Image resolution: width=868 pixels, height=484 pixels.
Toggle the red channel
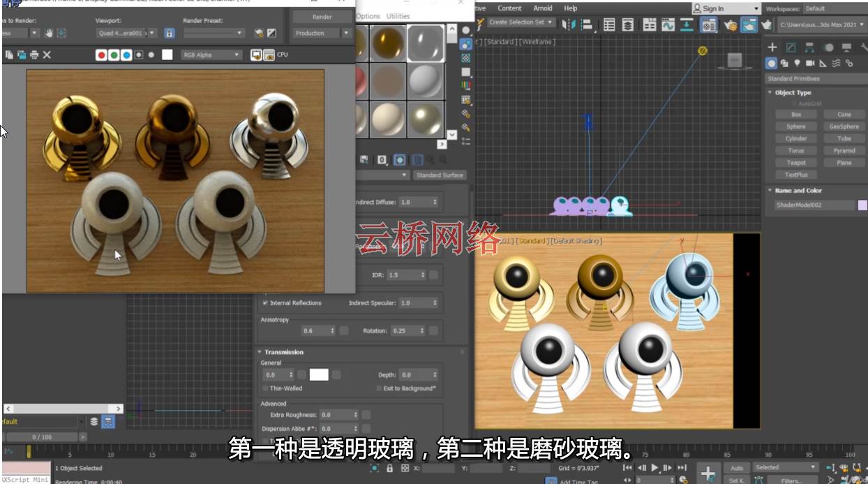pos(101,54)
